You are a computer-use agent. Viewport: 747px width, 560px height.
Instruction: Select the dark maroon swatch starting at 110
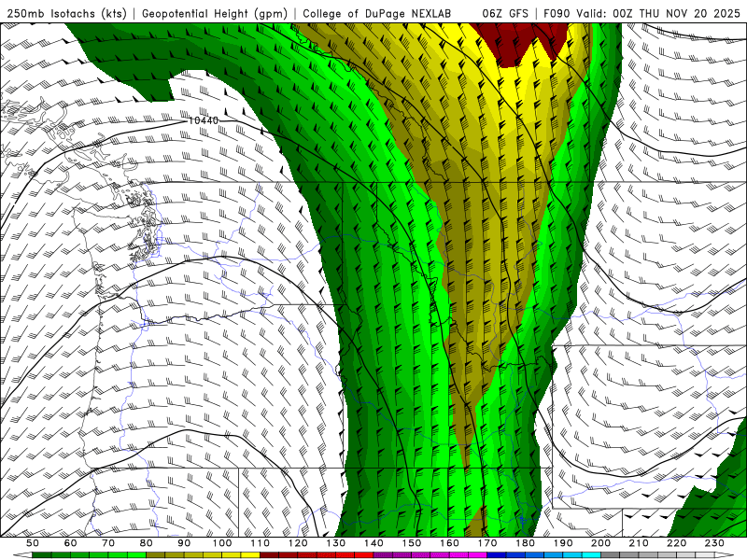click(x=269, y=555)
